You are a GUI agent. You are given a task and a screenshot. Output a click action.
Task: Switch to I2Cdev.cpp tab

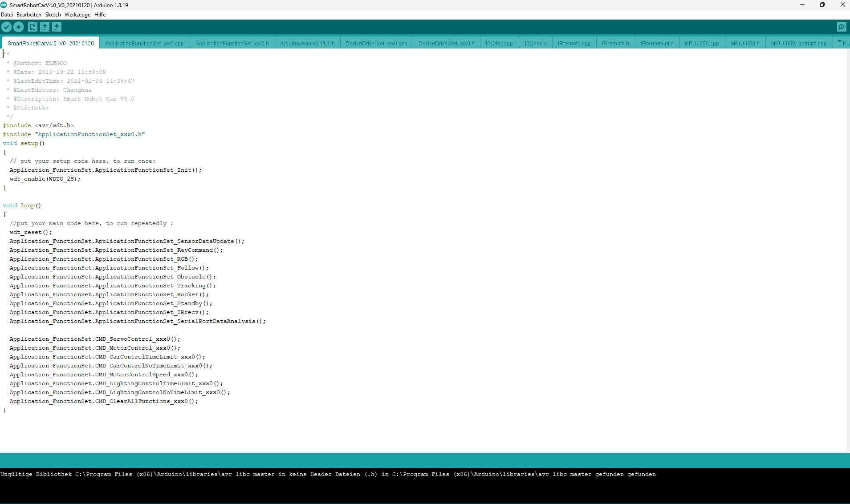point(499,43)
